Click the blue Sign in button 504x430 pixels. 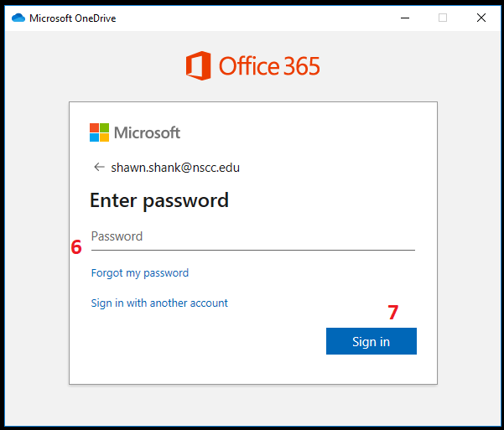[x=372, y=341]
